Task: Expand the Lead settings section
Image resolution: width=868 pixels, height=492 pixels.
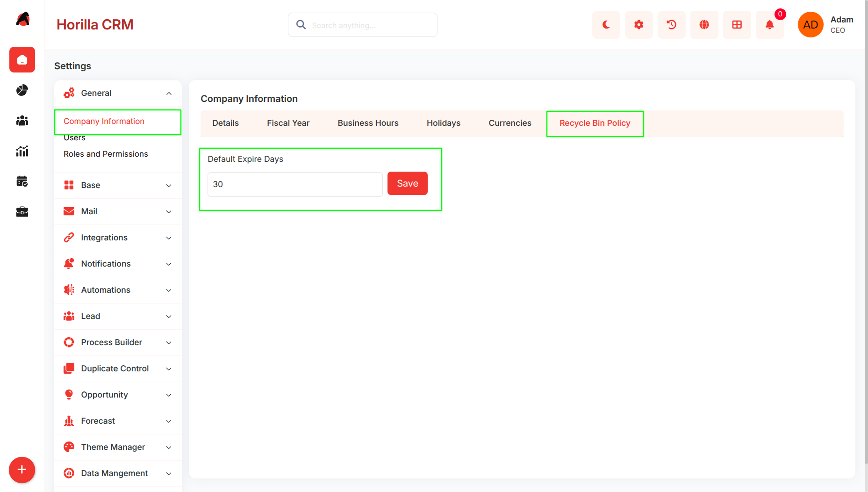Action: tap(118, 316)
